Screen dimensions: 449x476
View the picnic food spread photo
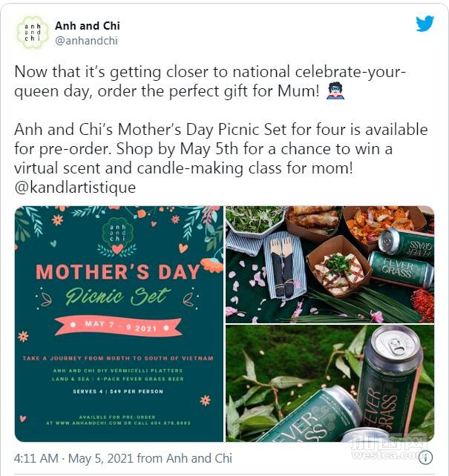point(330,265)
